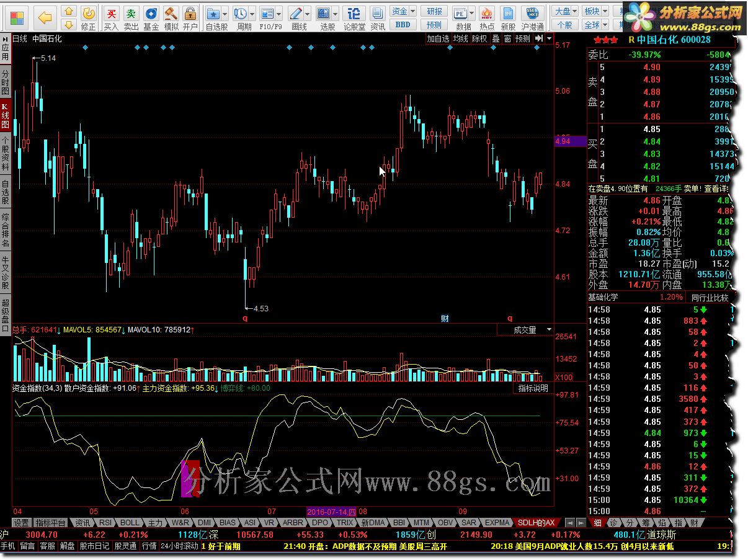Toggle 窗 window layout
The image size is (748, 560).
pyautogui.click(x=507, y=38)
